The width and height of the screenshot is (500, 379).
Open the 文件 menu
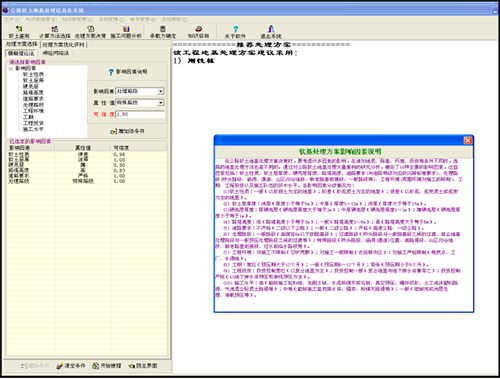(x=12, y=19)
